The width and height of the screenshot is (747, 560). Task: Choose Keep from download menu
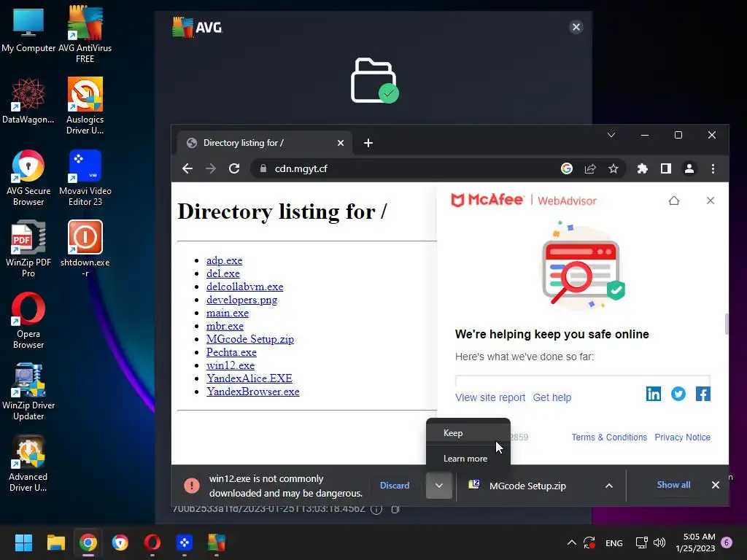point(468,433)
